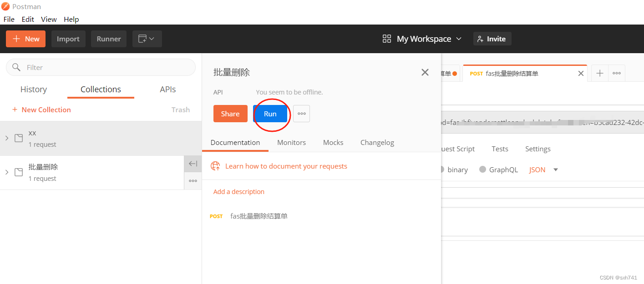The width and height of the screenshot is (644, 284).
Task: Open the Monitors tab
Action: tap(291, 142)
